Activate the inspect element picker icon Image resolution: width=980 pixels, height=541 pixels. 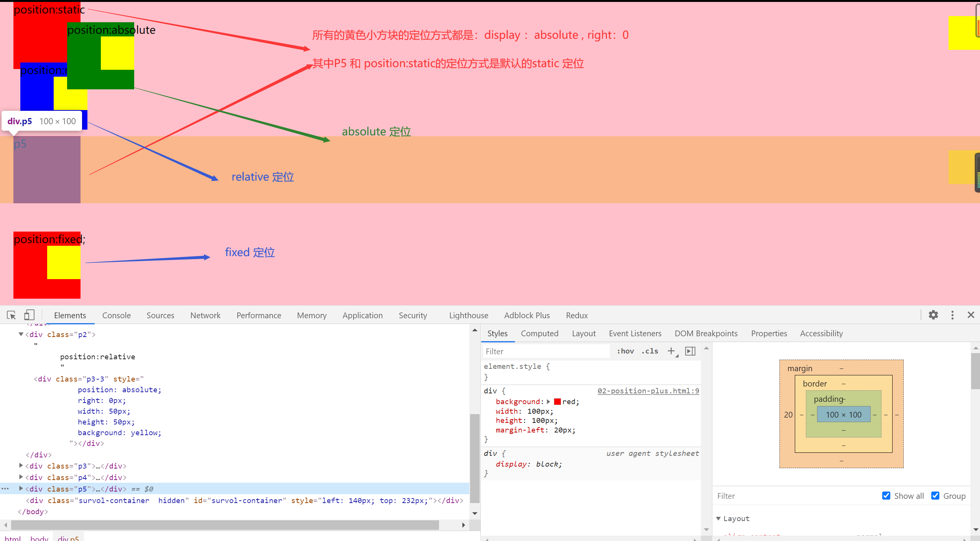tap(11, 315)
